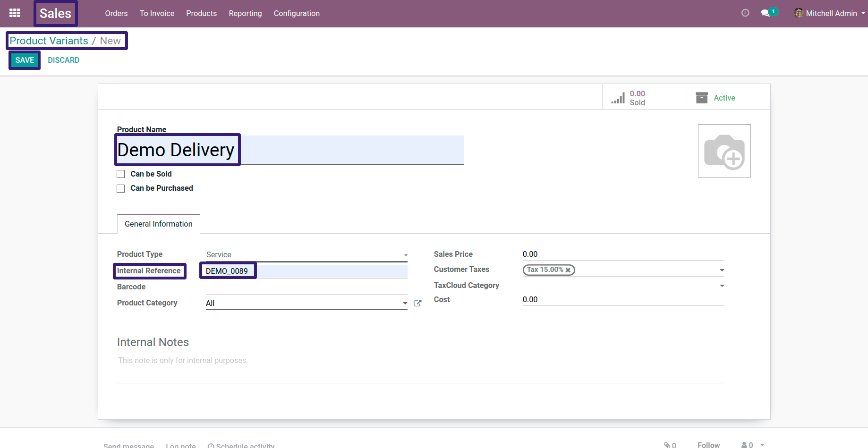Click Mitchell Admin avatar picture
The height and width of the screenshot is (448, 868).
click(799, 13)
